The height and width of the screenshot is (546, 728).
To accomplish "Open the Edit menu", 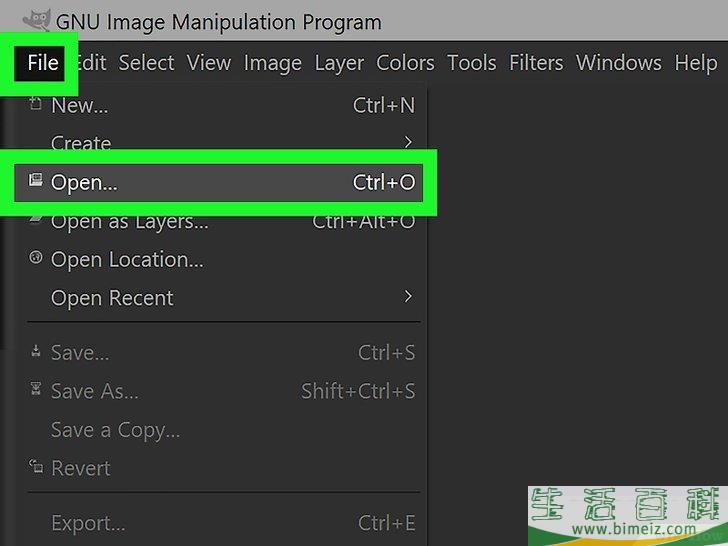I will [91, 63].
